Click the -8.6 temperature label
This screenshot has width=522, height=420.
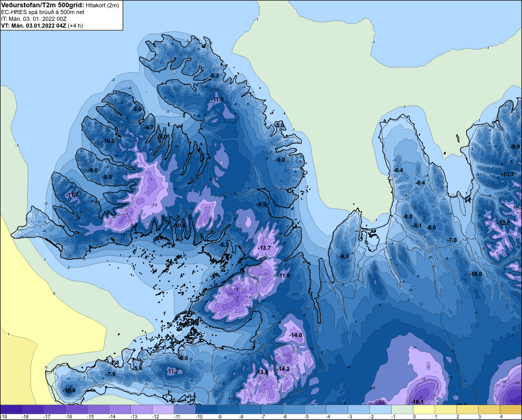pyautogui.click(x=432, y=227)
